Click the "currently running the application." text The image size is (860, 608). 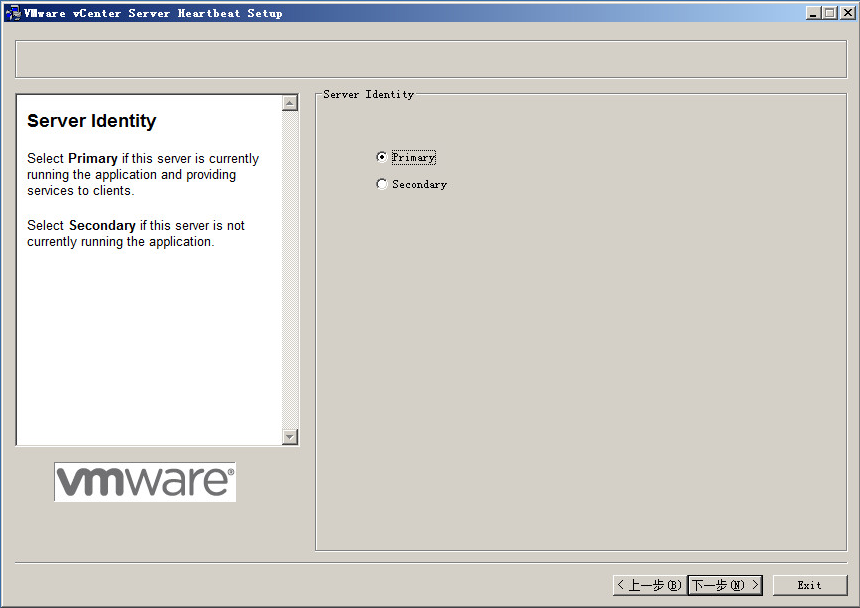(x=121, y=242)
